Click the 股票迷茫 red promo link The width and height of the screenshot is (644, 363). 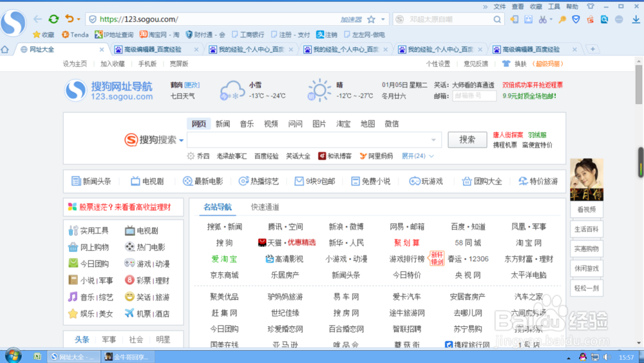[x=125, y=207]
